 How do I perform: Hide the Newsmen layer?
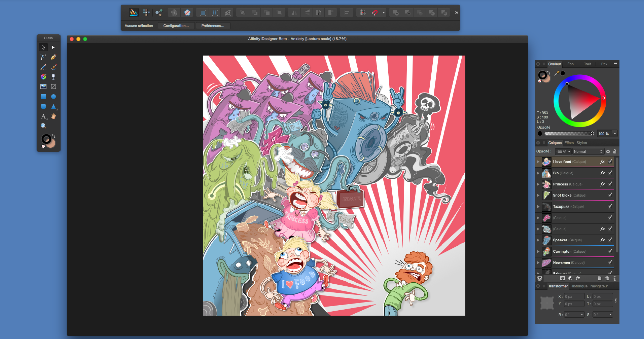pyautogui.click(x=610, y=262)
